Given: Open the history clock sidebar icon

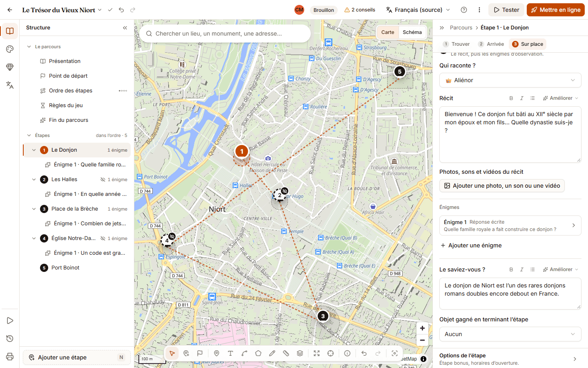Looking at the screenshot, I should pyautogui.click(x=10, y=339).
